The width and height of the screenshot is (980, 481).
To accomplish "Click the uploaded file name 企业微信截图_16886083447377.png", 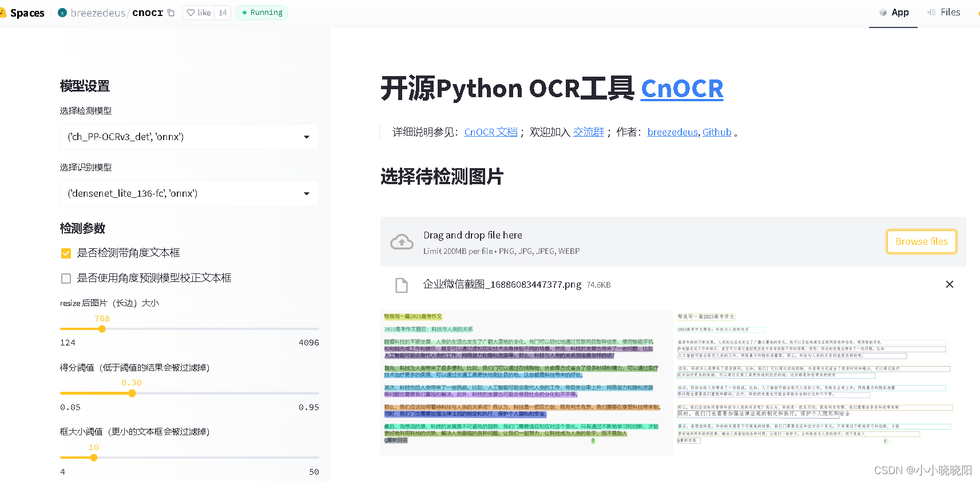I will [x=502, y=284].
